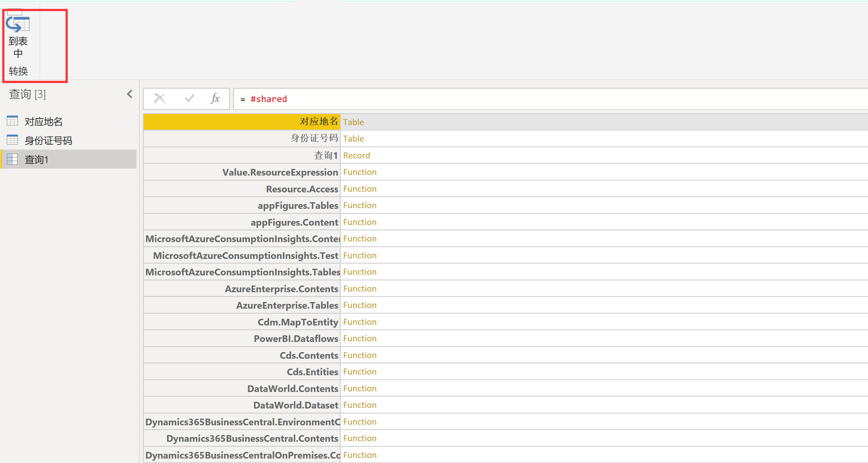This screenshot has width=868, height=463.
Task: Open the Record link in the 查询1 row
Action: [x=356, y=156]
